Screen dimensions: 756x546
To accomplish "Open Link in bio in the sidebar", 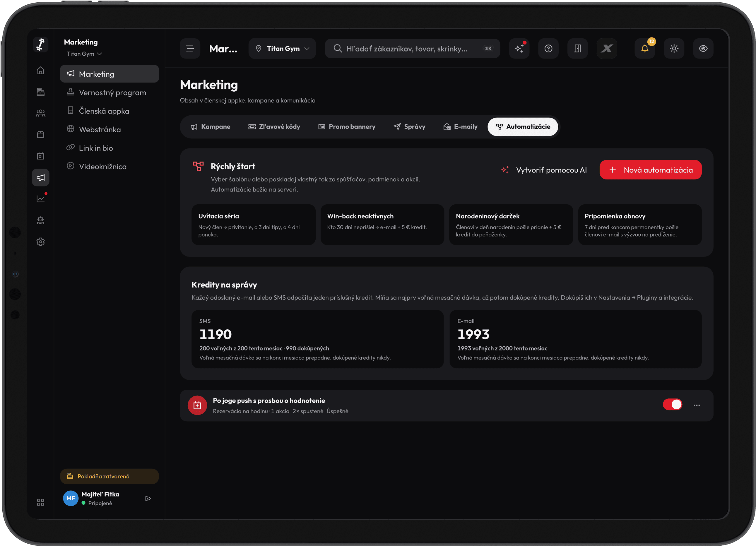I will [109, 148].
